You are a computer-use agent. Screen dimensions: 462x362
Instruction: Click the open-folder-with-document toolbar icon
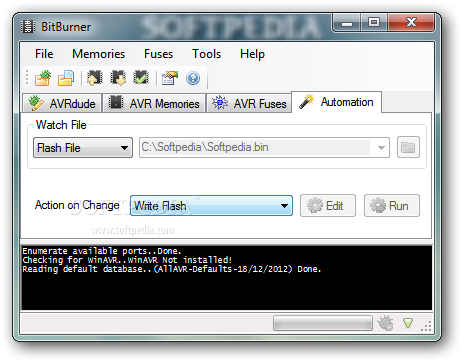(x=66, y=78)
